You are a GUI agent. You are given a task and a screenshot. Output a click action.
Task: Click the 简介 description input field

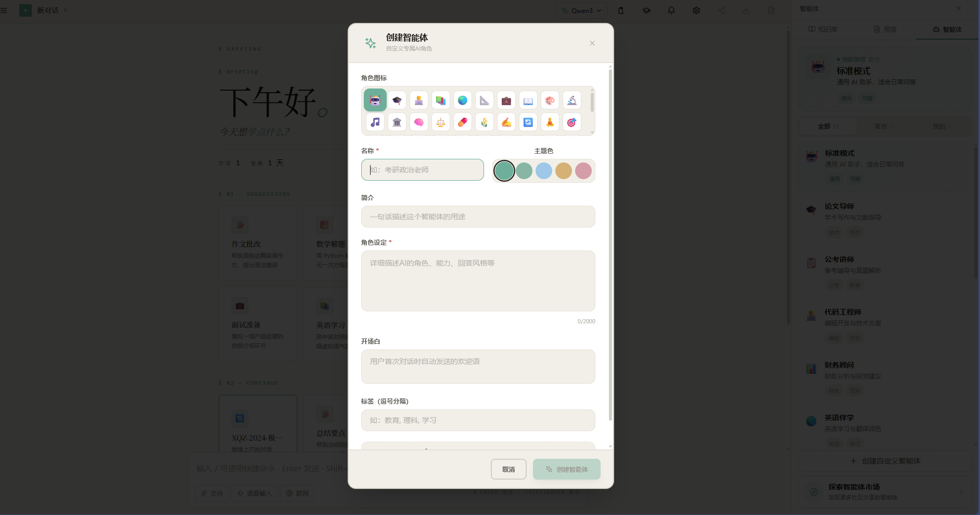(x=478, y=217)
